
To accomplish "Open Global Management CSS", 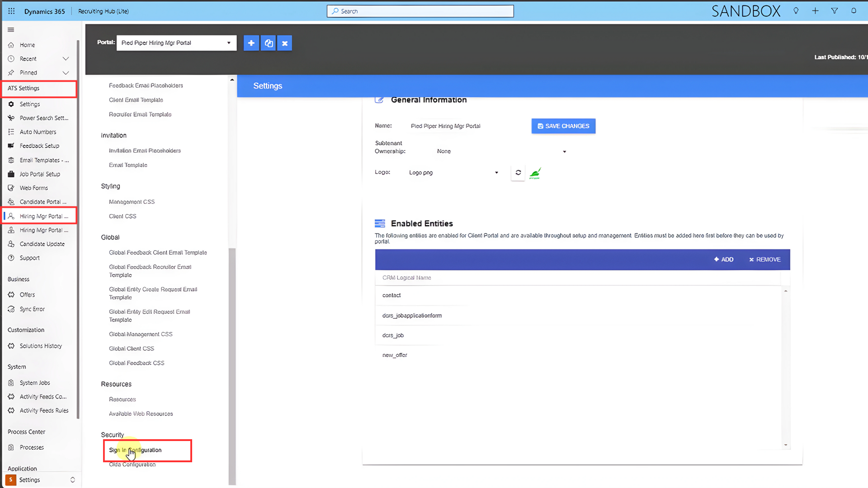I will (x=141, y=335).
